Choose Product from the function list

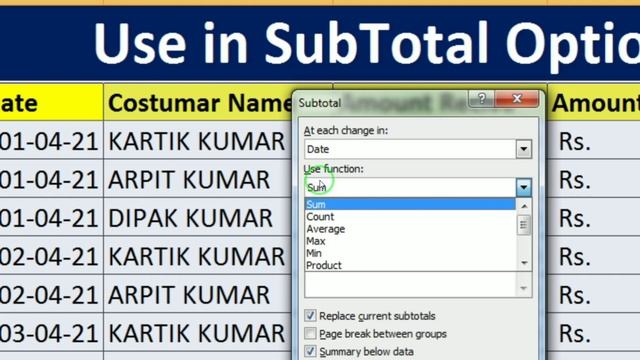pos(410,265)
